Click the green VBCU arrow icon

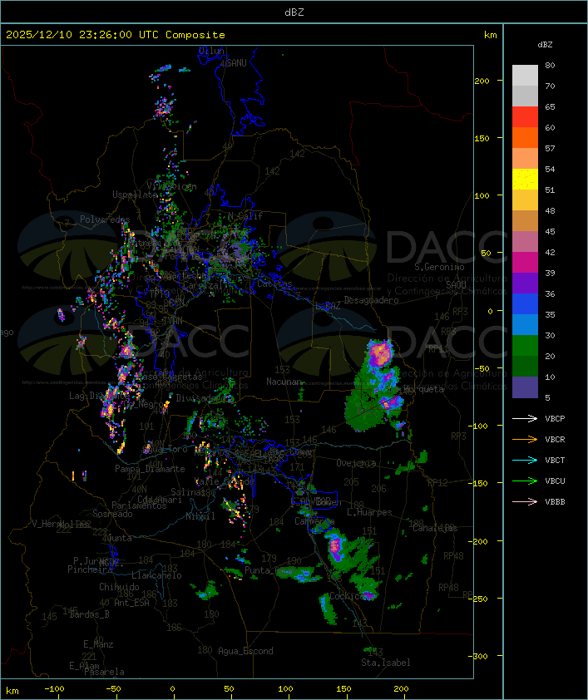(x=525, y=481)
